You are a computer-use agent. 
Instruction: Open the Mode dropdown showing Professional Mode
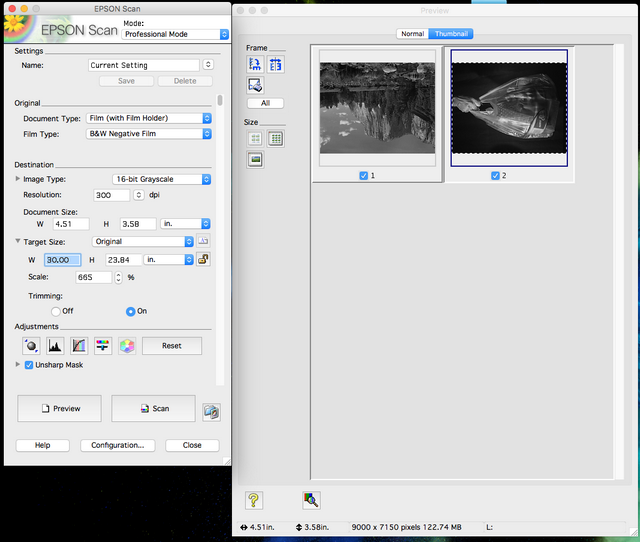(x=175, y=34)
